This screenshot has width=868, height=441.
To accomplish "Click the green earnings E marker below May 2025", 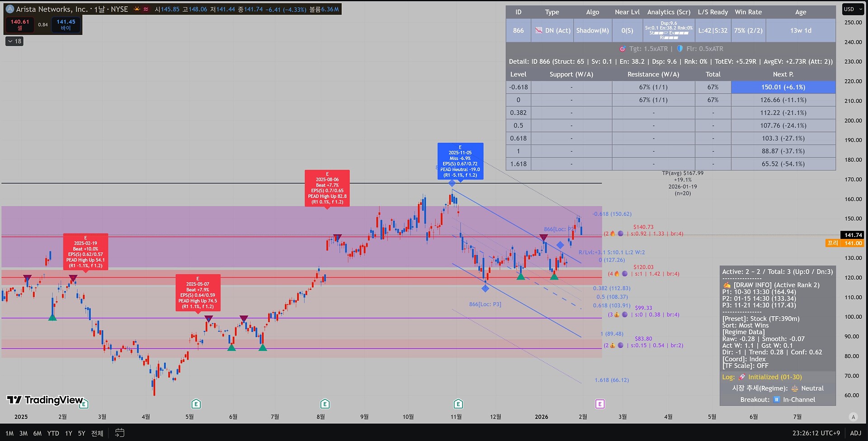I will click(x=196, y=403).
